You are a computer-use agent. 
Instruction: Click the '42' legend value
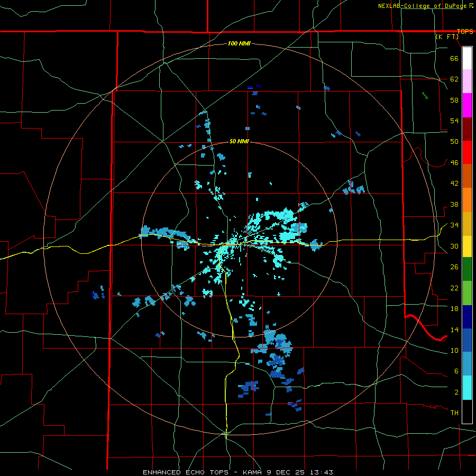(454, 184)
